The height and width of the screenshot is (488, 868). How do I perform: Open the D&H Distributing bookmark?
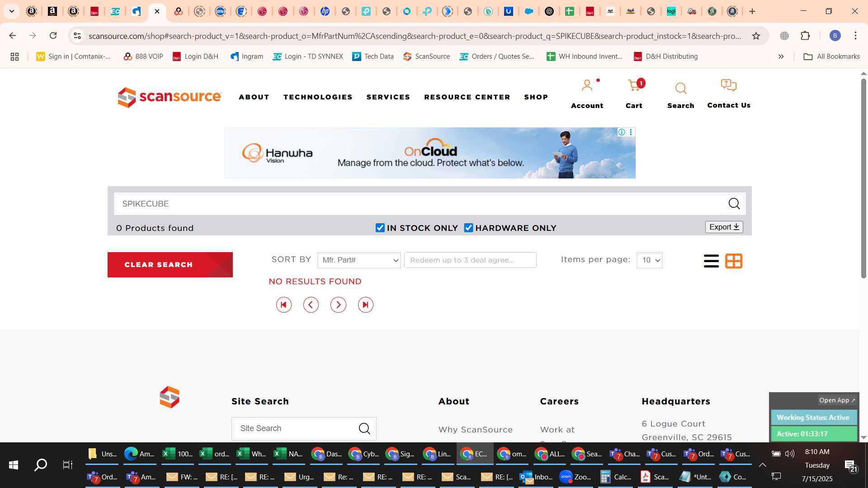[x=665, y=56]
